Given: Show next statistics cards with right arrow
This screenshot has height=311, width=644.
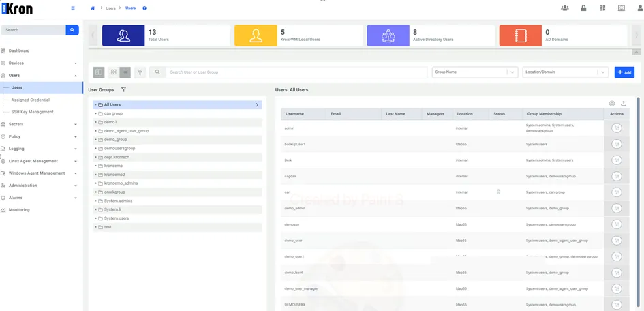Looking at the screenshot, I should tap(636, 35).
